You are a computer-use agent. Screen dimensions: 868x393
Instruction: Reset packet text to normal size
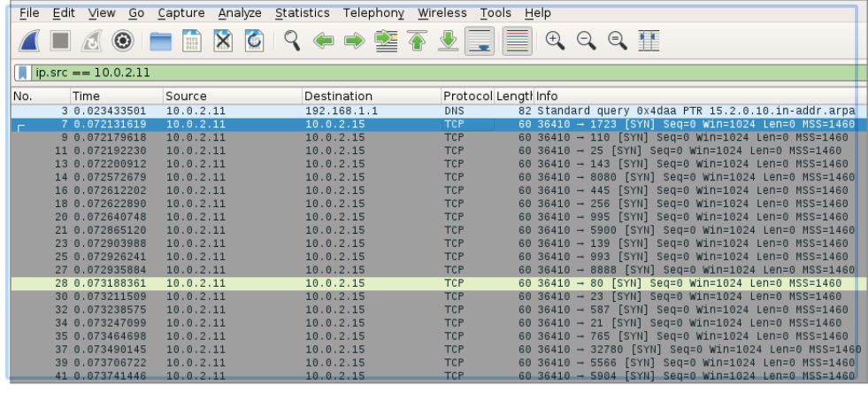(618, 41)
